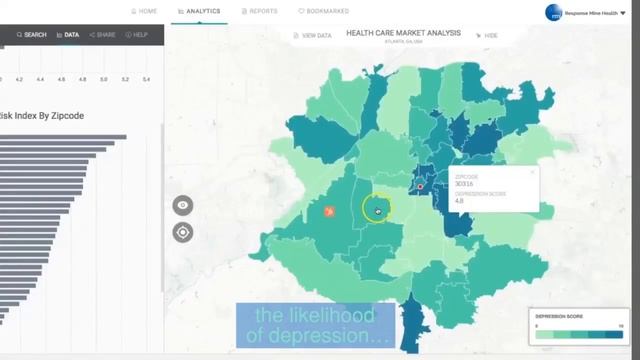The image size is (640, 360).
Task: Close the zipcode 30316 tooltip
Action: point(532,172)
